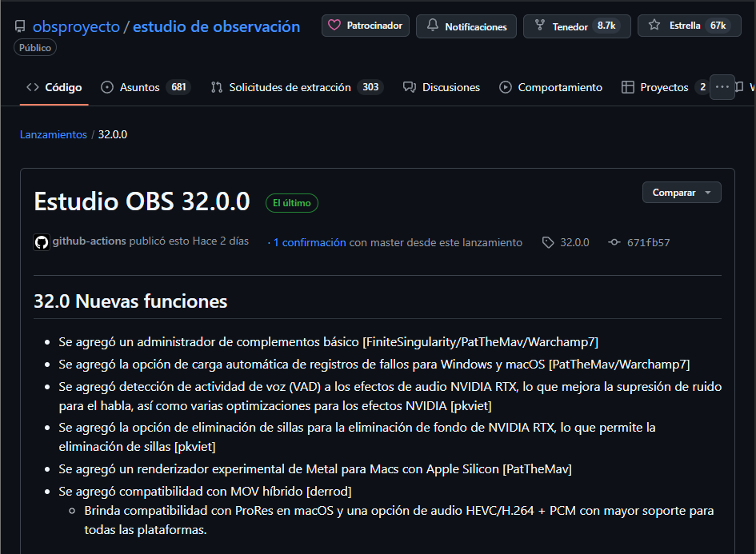Image resolution: width=756 pixels, height=554 pixels.
Task: Click the Tenedor fork button
Action: (x=577, y=26)
